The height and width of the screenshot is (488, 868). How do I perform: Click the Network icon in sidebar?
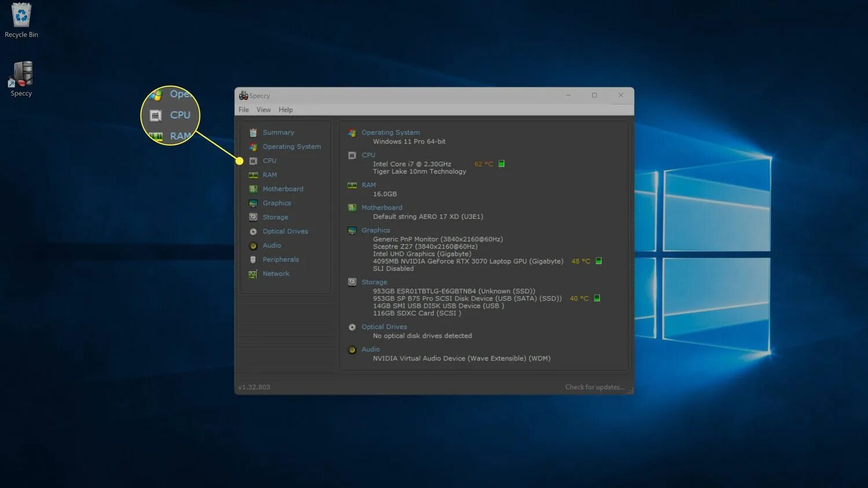[253, 274]
